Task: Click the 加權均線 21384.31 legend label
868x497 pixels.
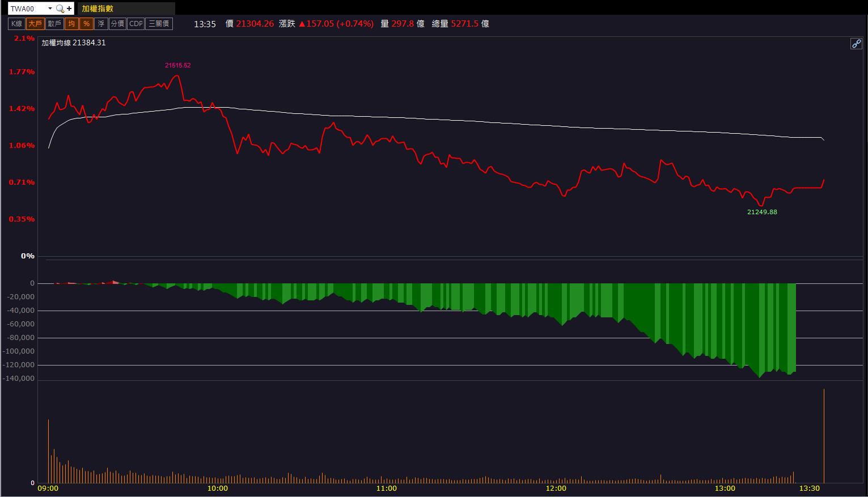Action: (x=74, y=43)
